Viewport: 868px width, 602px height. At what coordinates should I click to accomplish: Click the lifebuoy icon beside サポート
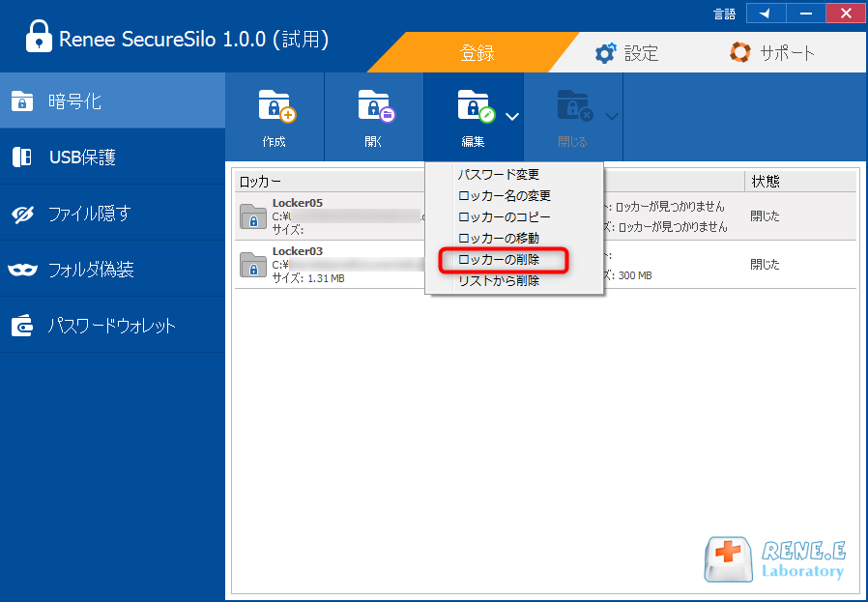click(x=740, y=52)
